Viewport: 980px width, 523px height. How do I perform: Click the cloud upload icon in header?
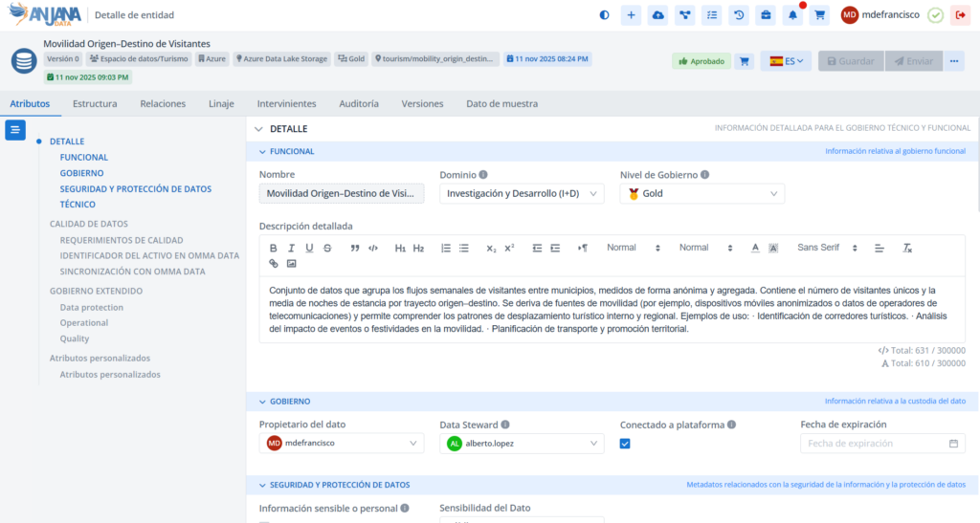[657, 15]
